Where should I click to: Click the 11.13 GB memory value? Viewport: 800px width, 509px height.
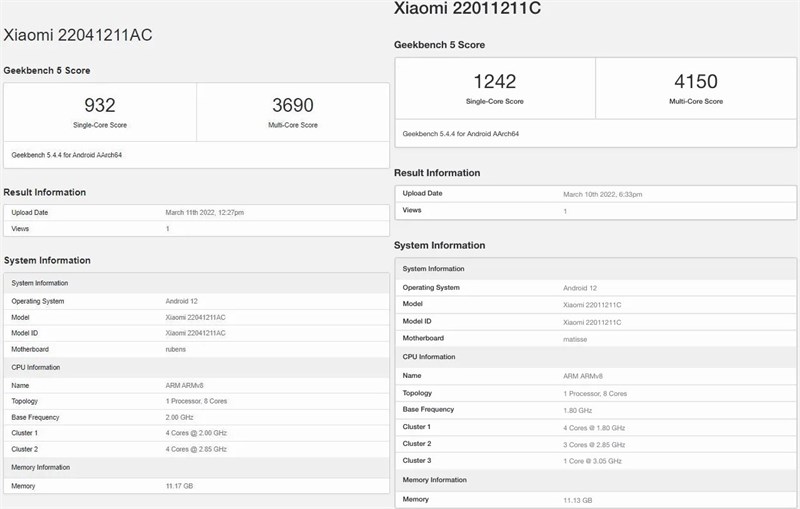click(579, 498)
